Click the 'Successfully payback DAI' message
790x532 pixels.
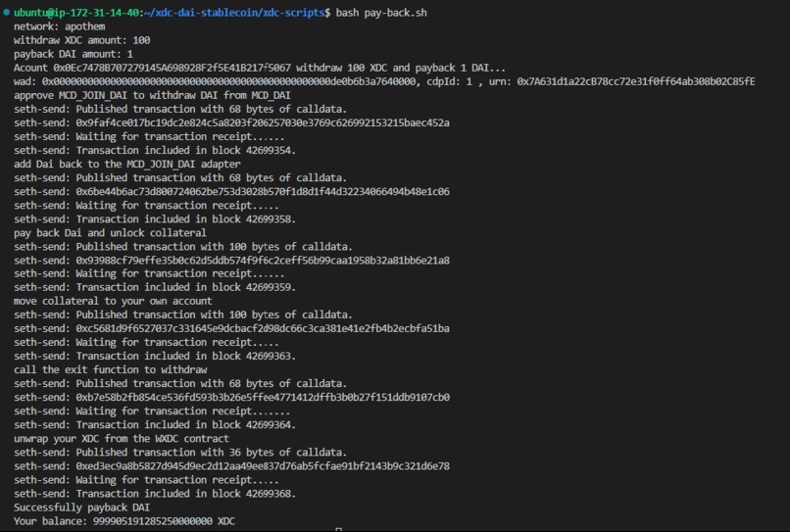(81, 508)
